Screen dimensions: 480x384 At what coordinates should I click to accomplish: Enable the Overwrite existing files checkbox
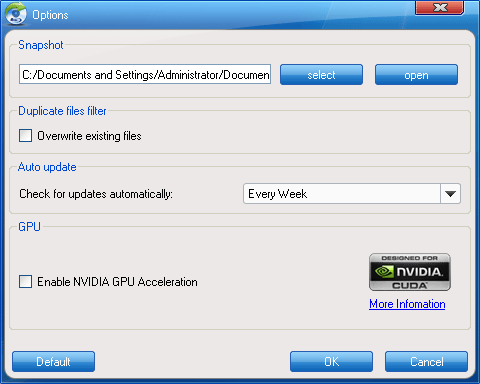[x=25, y=136]
